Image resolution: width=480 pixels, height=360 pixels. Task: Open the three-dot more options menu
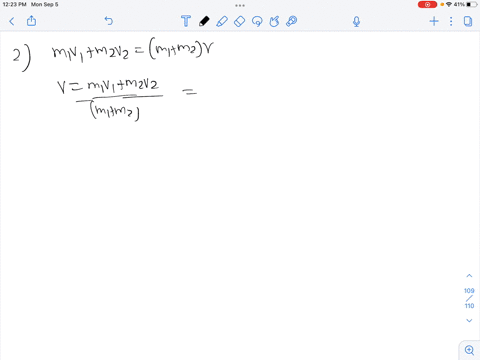click(x=451, y=21)
